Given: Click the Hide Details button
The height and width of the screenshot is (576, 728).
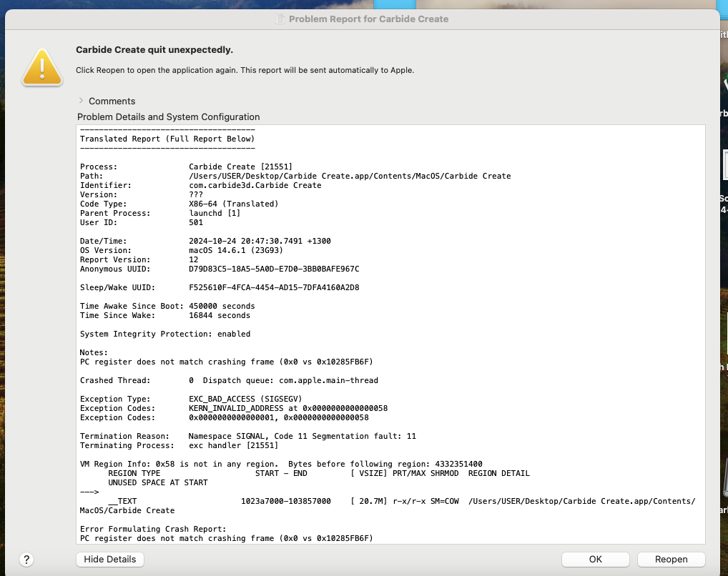Looking at the screenshot, I should [110, 560].
